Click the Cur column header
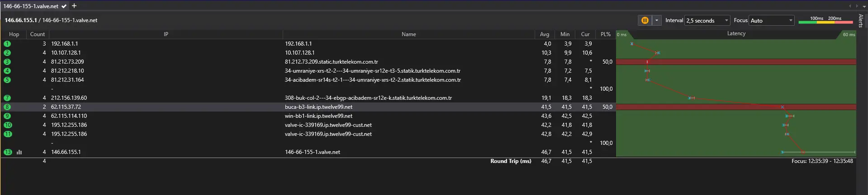Viewport: 868px width, 195px height. 585,34
